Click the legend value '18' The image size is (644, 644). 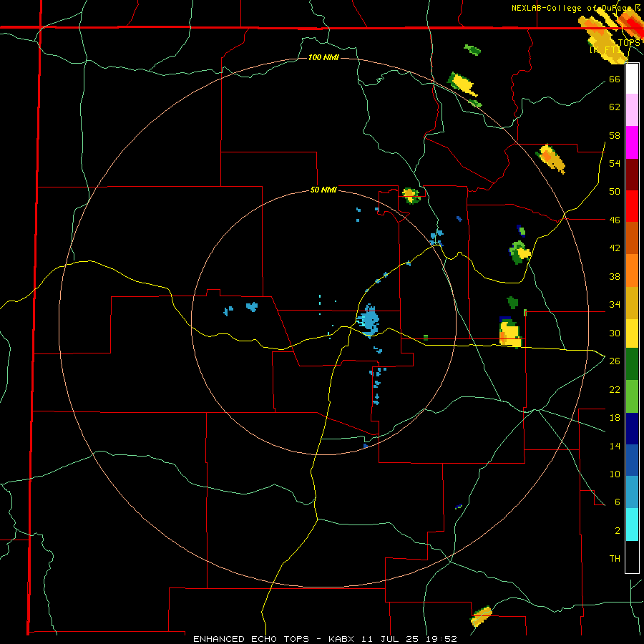pyautogui.click(x=615, y=418)
